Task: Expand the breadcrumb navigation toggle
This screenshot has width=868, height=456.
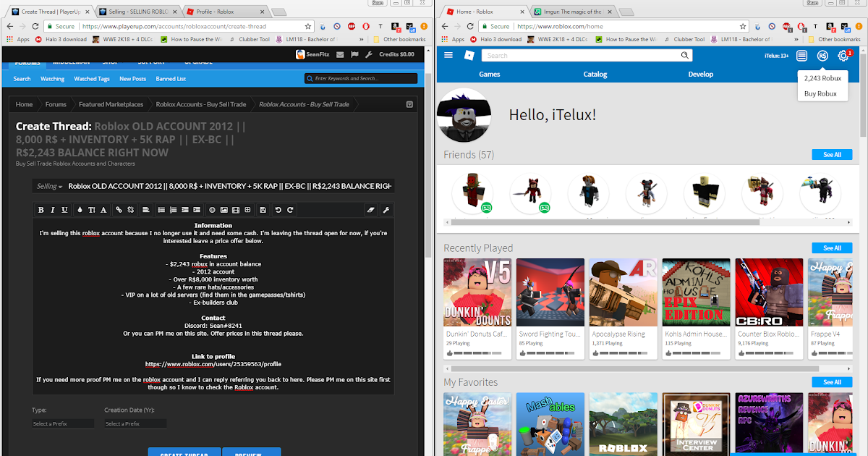Action: tap(409, 104)
